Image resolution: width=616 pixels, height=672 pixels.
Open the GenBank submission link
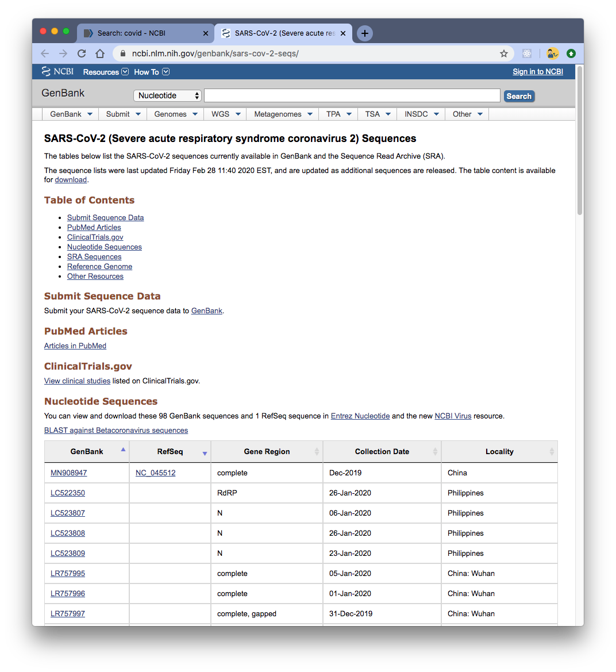(x=206, y=311)
